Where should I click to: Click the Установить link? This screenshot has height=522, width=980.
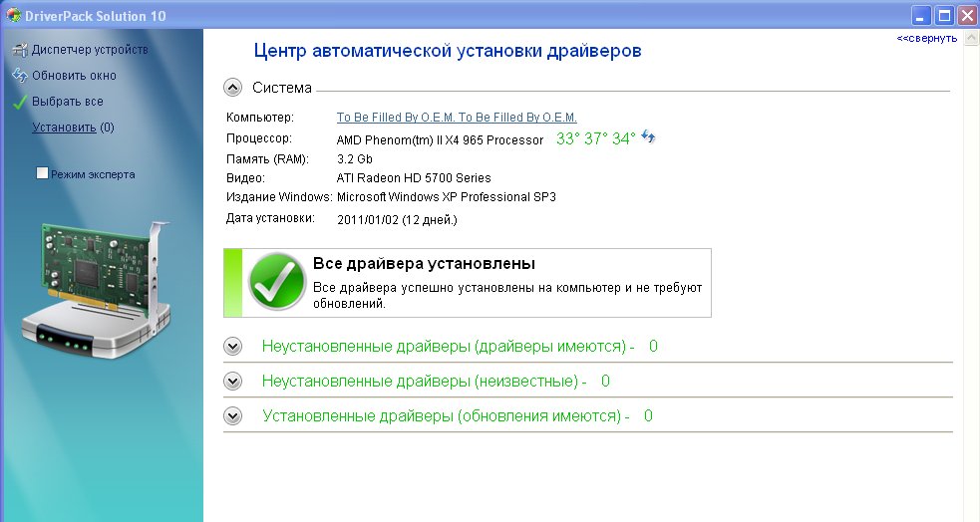(x=64, y=128)
